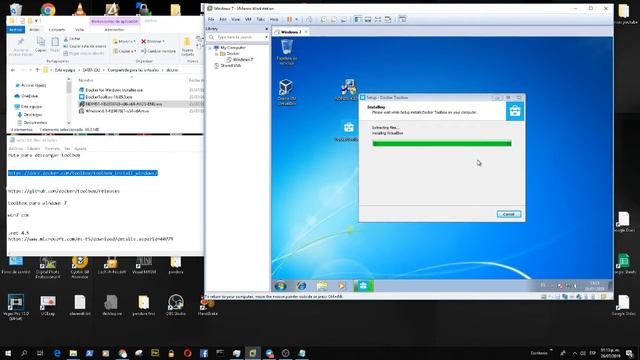Image resolution: width=640 pixels, height=360 pixels.
Task: Click the media player icon in Windows 7 taskbar
Action: tap(341, 286)
